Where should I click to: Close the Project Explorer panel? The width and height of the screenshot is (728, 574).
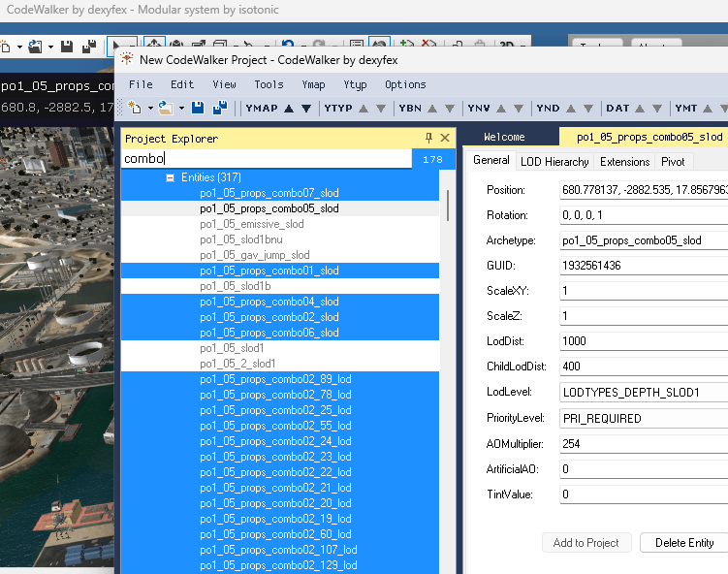[x=445, y=138]
